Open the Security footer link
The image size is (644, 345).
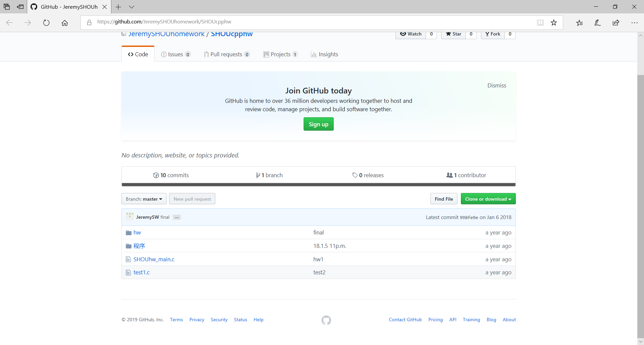click(x=219, y=320)
